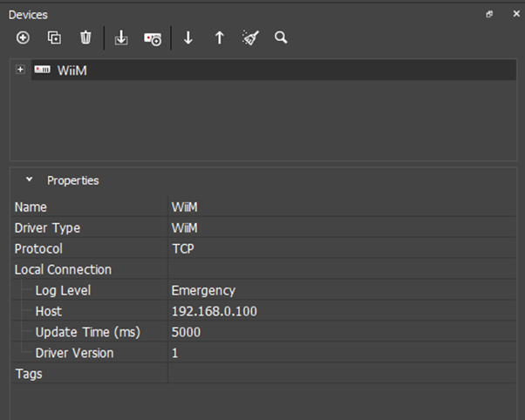Click the Properties section header text
525x420 pixels.
[73, 180]
